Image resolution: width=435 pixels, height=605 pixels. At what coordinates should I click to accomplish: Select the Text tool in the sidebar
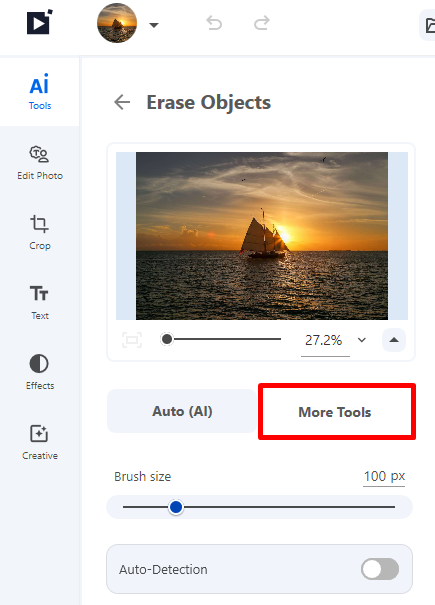(40, 302)
